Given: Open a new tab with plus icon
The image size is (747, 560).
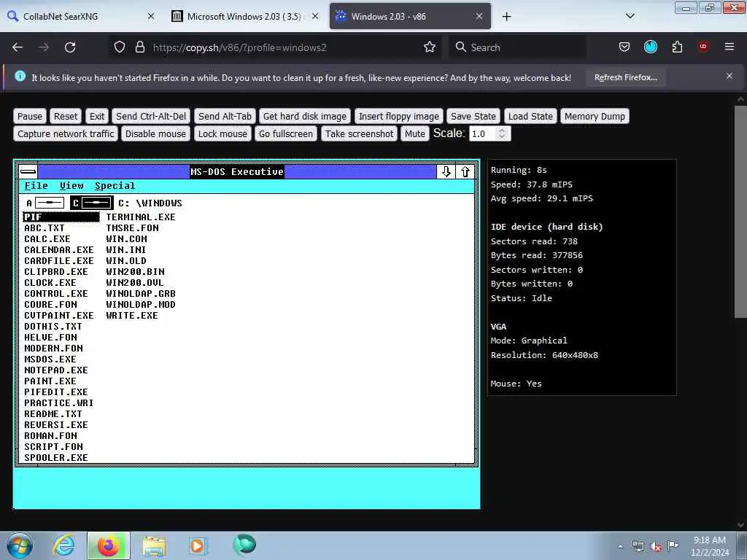Looking at the screenshot, I should 506,17.
